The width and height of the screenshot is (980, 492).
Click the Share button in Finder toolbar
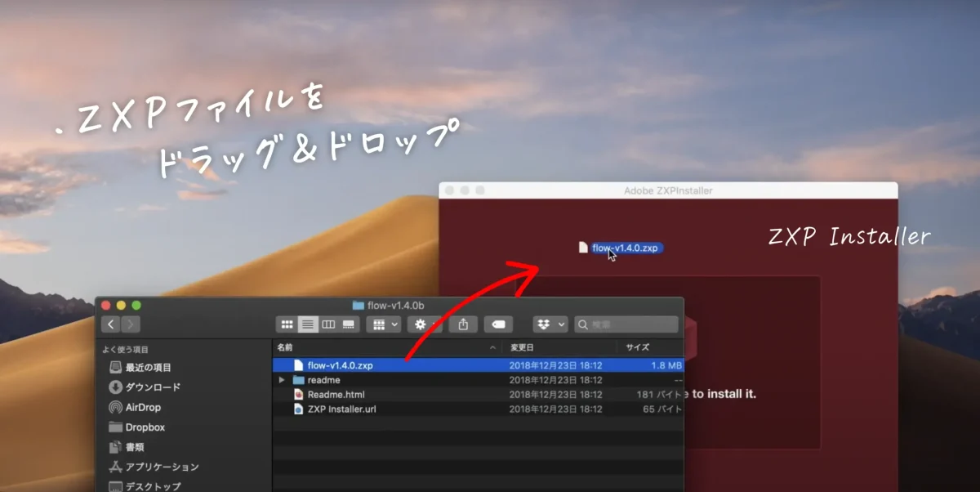click(463, 324)
